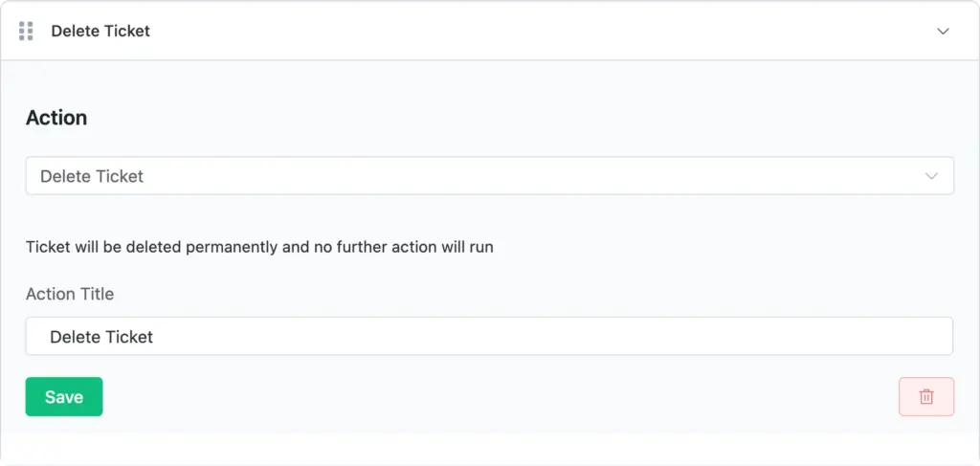Click the Delete Ticket header title
This screenshot has height=466, width=980.
pos(100,31)
